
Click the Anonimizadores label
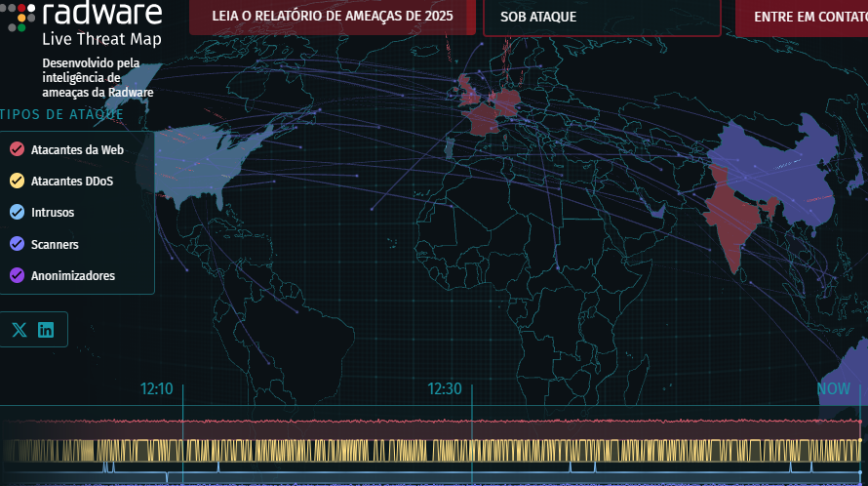73,276
